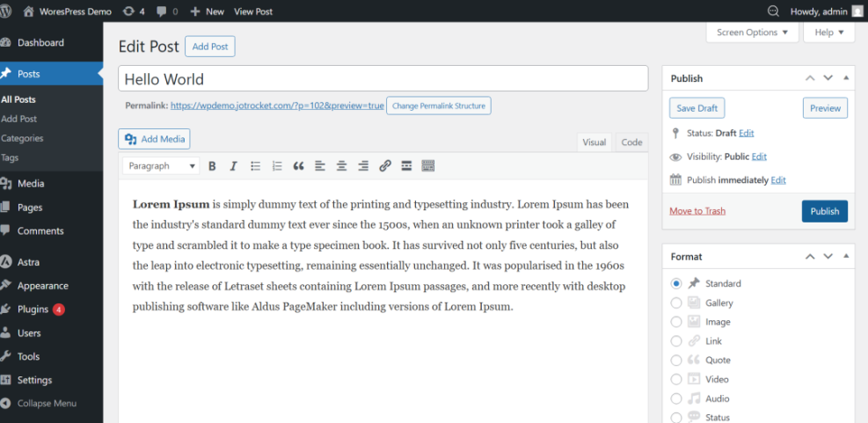868x423 pixels.
Task: Align text left
Action: [320, 165]
